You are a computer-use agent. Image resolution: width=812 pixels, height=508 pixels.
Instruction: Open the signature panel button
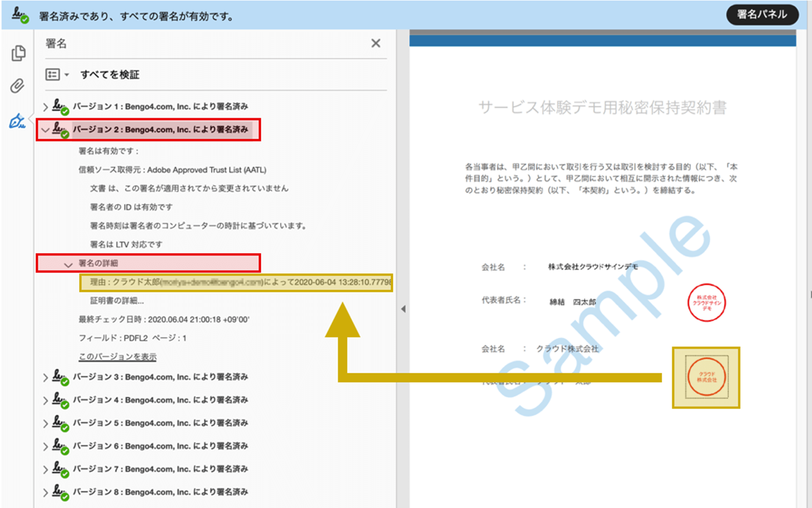click(762, 15)
